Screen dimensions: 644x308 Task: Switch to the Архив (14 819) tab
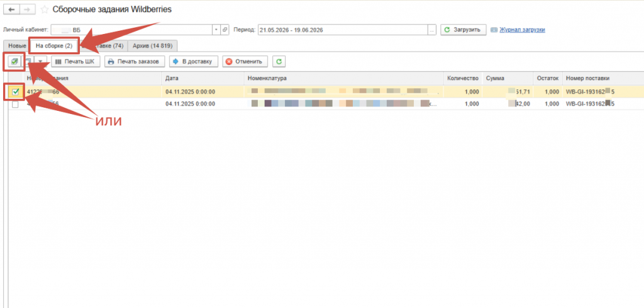click(x=152, y=45)
